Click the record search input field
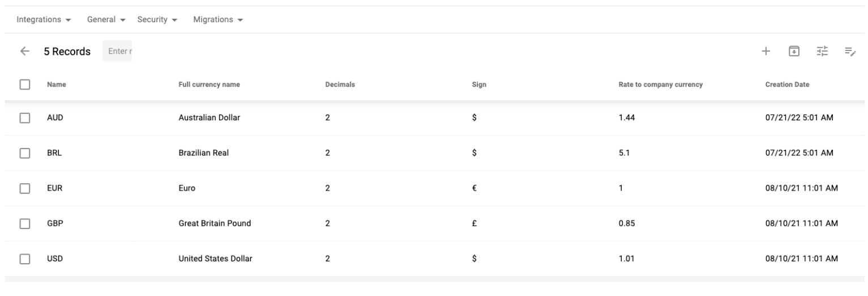Screen dimensions: 868x296 point(117,52)
